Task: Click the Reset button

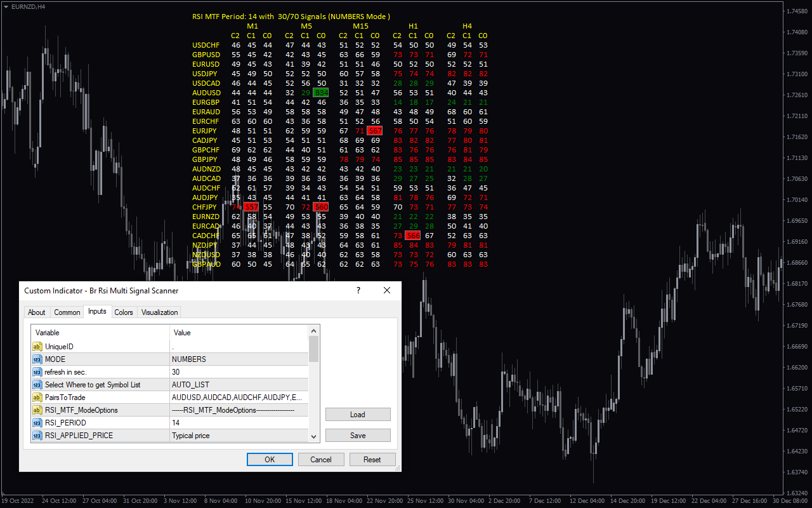Action: (372, 459)
